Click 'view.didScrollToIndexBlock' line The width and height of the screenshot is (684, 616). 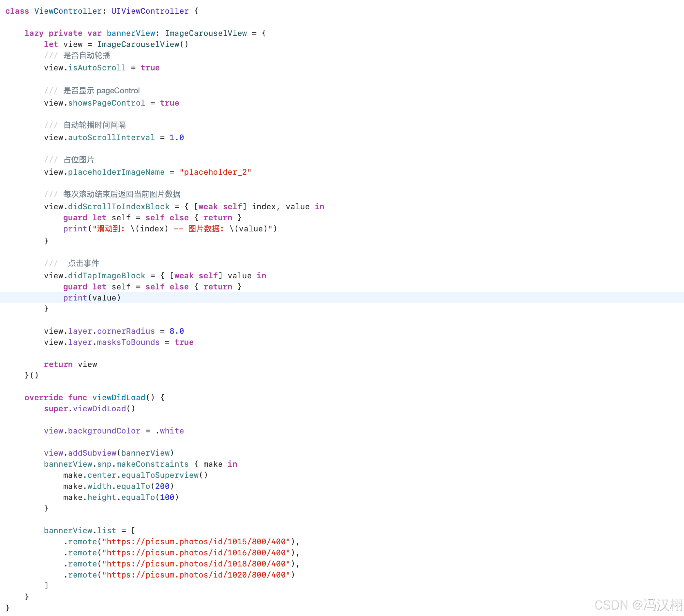point(184,206)
